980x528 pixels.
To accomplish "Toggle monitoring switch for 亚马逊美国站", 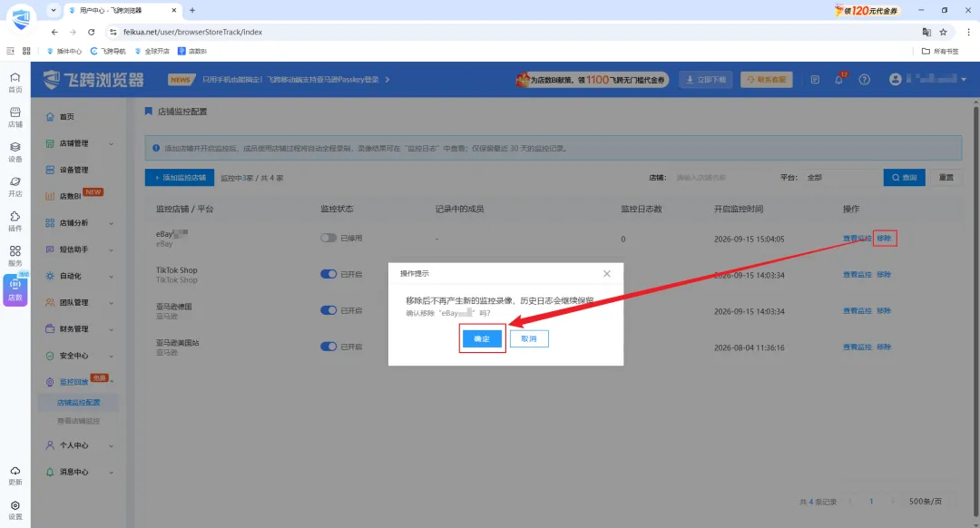I will point(328,347).
